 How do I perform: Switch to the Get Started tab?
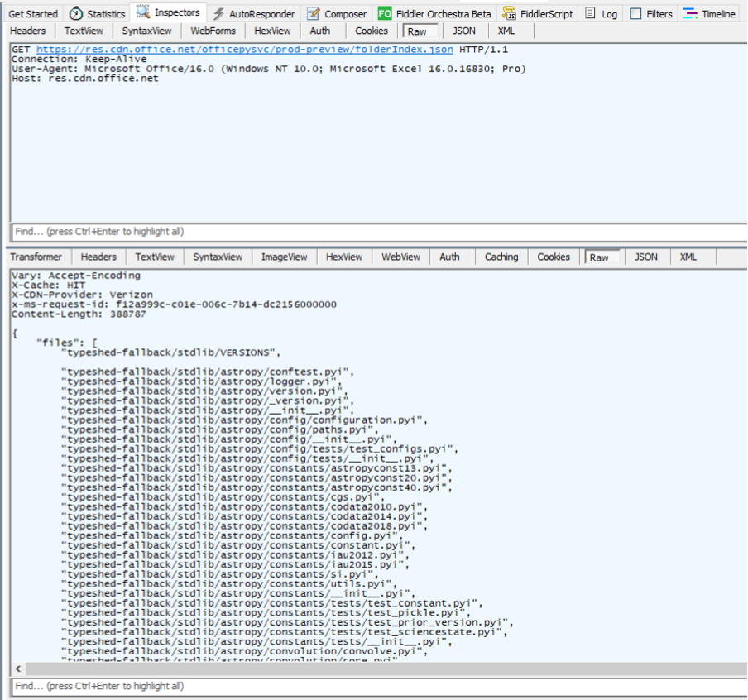(33, 14)
